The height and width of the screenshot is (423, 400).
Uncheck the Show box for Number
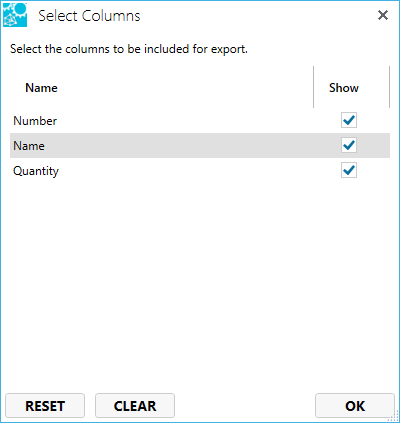click(x=349, y=120)
